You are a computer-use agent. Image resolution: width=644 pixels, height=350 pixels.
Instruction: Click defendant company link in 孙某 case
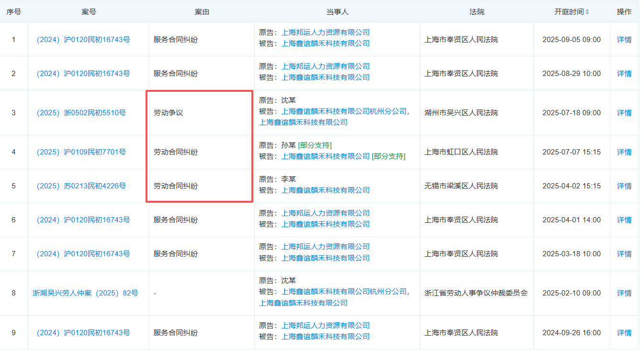(326, 156)
